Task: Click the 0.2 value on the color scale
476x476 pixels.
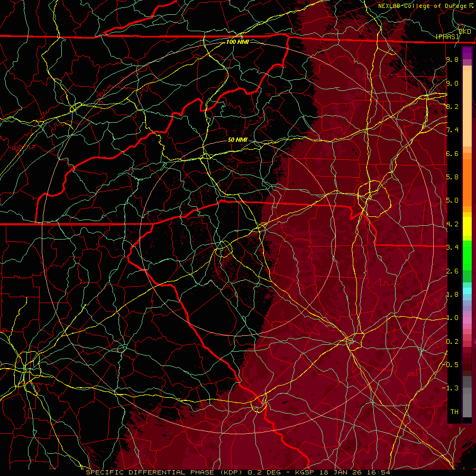Action: click(452, 342)
